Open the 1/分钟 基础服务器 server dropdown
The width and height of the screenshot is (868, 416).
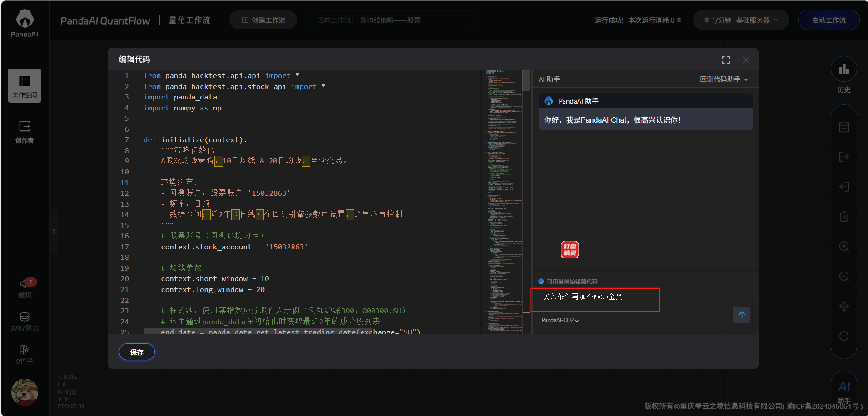(x=741, y=20)
